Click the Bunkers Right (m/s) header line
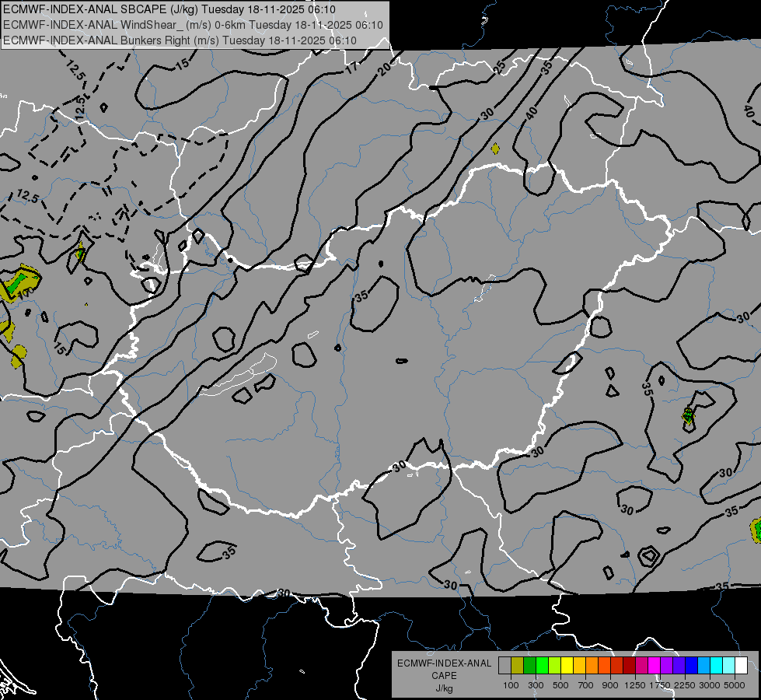Screen dimensions: 761x700 tap(180, 40)
